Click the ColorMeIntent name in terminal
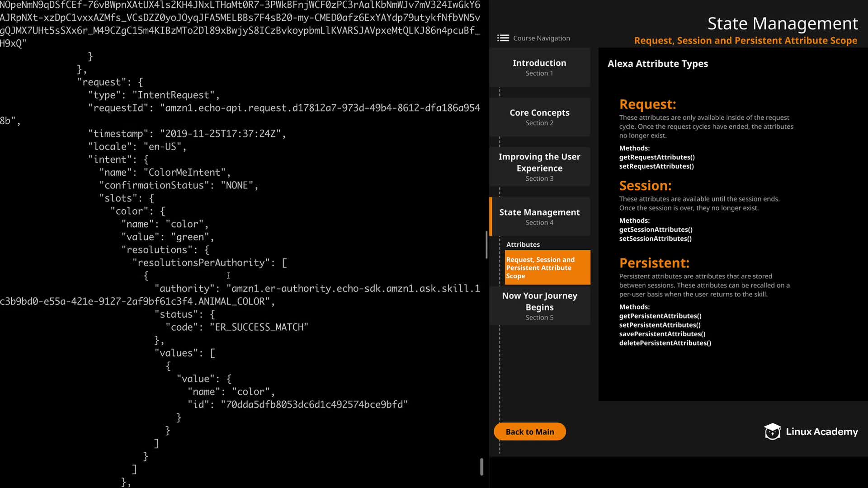Image resolution: width=868 pixels, height=488 pixels. click(184, 173)
